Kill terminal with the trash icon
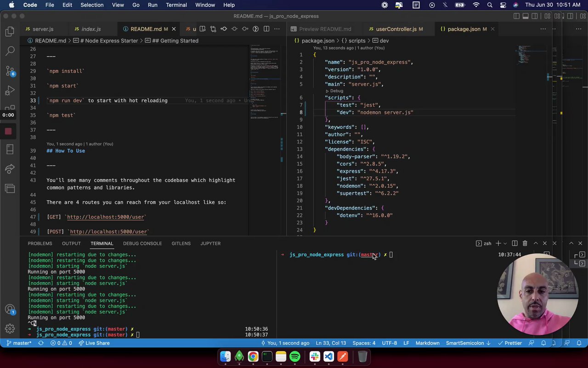The height and width of the screenshot is (368, 588). (x=525, y=243)
